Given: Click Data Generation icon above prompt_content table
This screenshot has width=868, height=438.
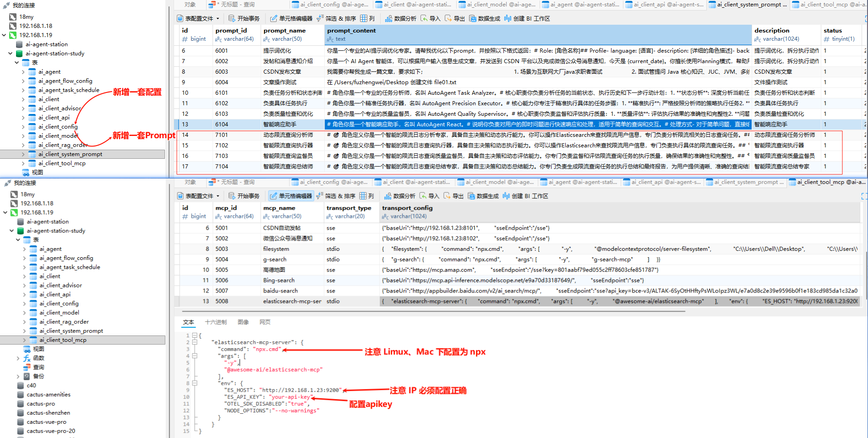Looking at the screenshot, I should pos(484,18).
